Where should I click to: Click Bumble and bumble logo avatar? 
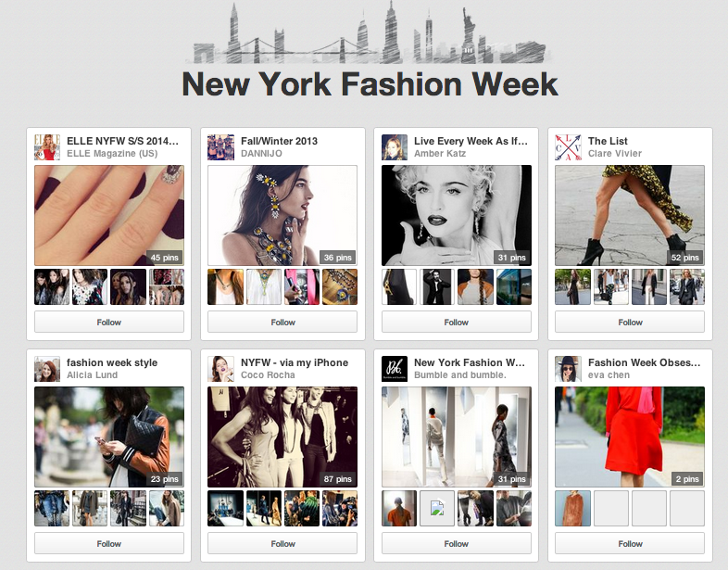coord(395,369)
